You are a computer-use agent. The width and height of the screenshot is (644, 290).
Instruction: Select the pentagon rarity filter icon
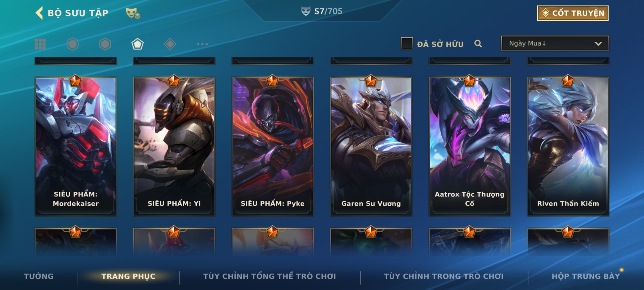click(137, 44)
